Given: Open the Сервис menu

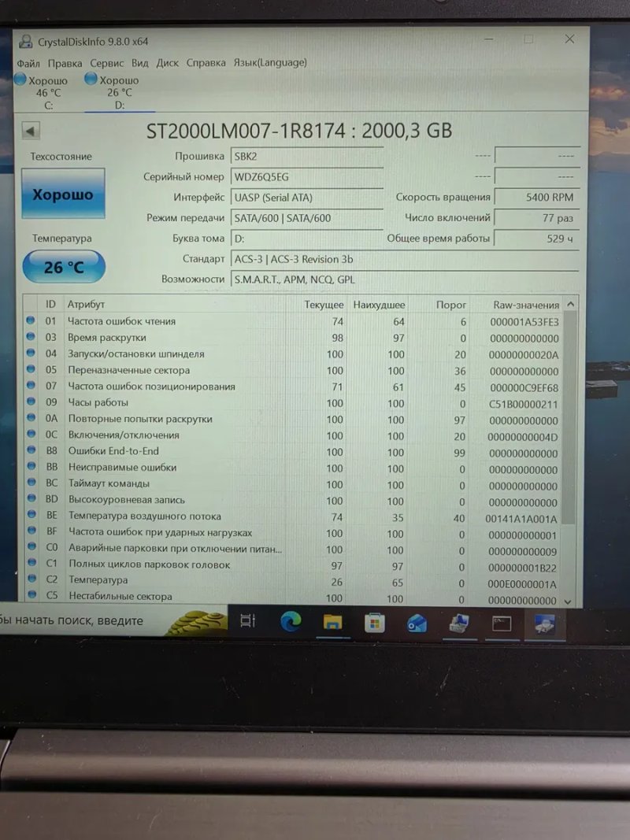Looking at the screenshot, I should 106,63.
